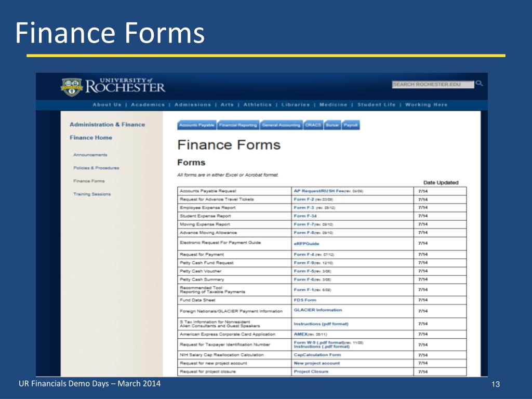The height and width of the screenshot is (399, 532).
Task: Click the search magnifier icon
Action: (479, 83)
